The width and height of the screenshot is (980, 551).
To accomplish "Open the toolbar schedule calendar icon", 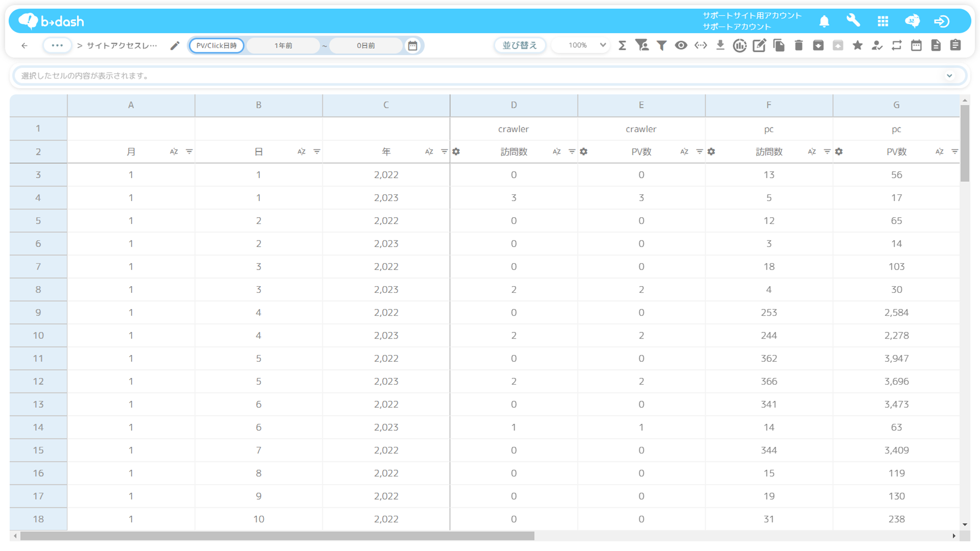I will tap(916, 46).
